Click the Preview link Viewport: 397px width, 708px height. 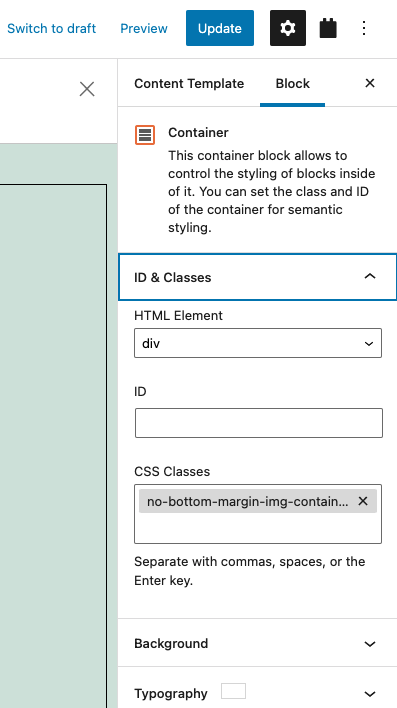pos(144,28)
